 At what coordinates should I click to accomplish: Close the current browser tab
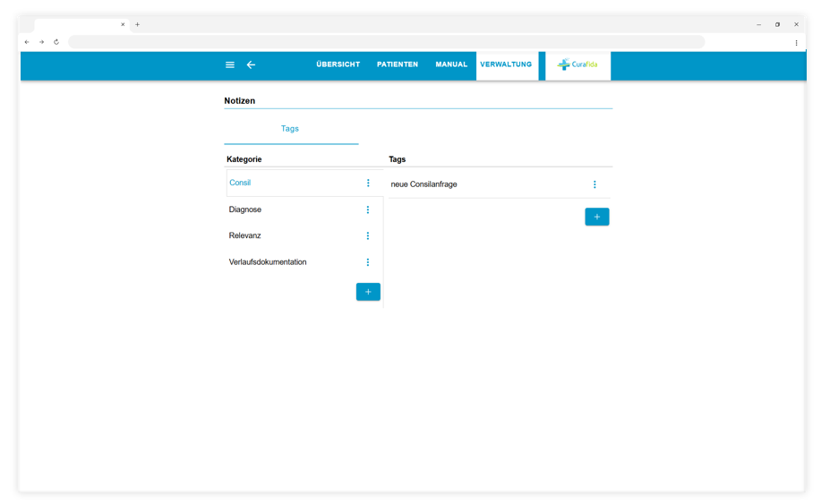pyautogui.click(x=123, y=24)
